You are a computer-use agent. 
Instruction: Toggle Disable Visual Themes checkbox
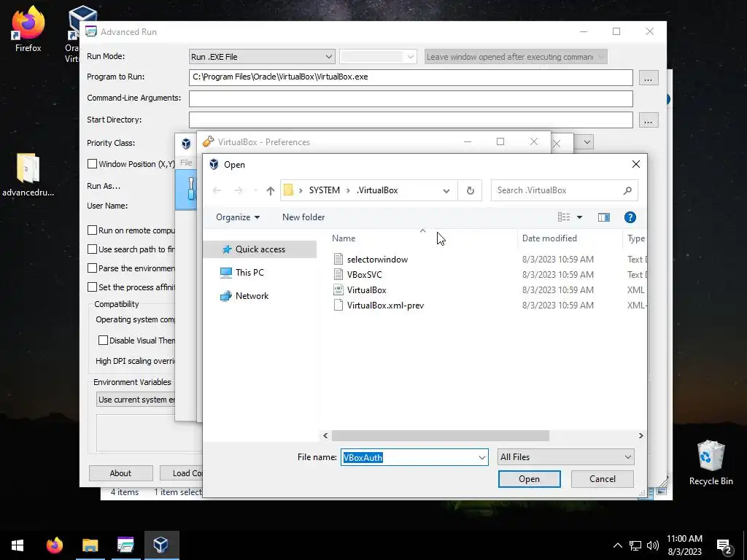(x=103, y=341)
